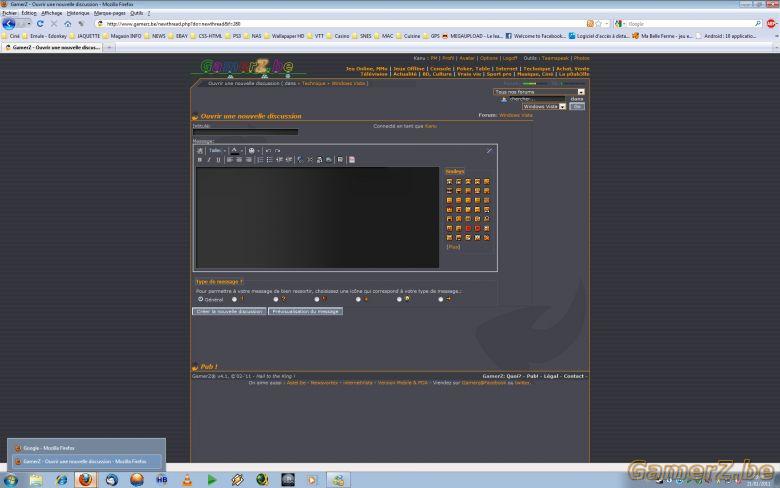Switch editor mode using top-right toolbar icon
Screen dimensions: 780x488
489,150
